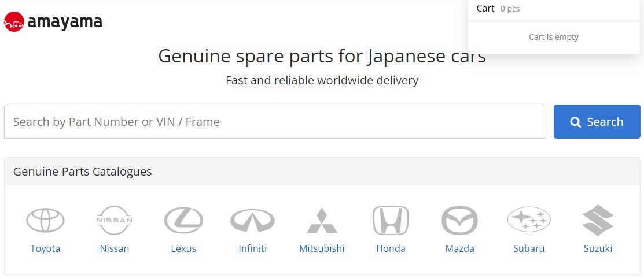Visit the Honda text link
Screen dimensions: 644x279
(391, 248)
